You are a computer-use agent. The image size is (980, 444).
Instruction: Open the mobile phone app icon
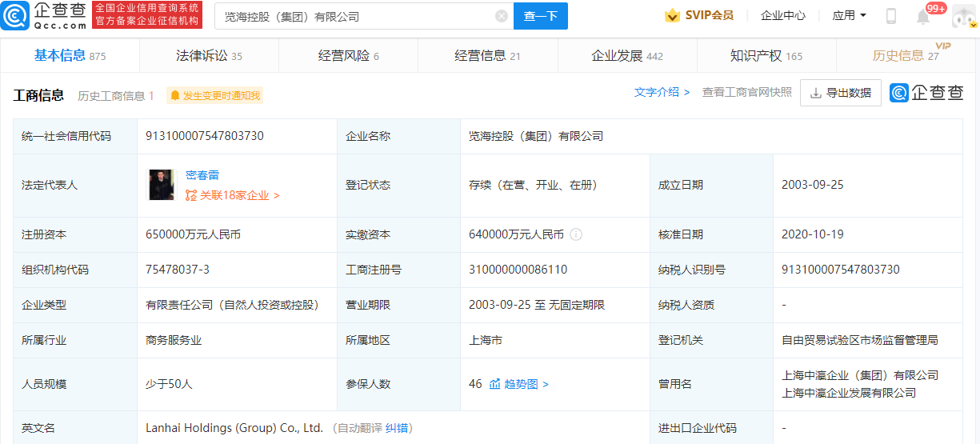point(890,16)
